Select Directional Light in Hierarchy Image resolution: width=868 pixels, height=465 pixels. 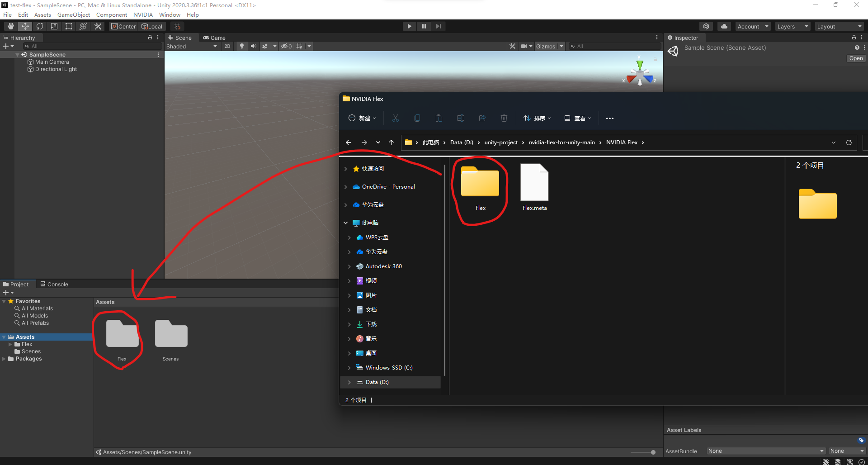tap(56, 69)
